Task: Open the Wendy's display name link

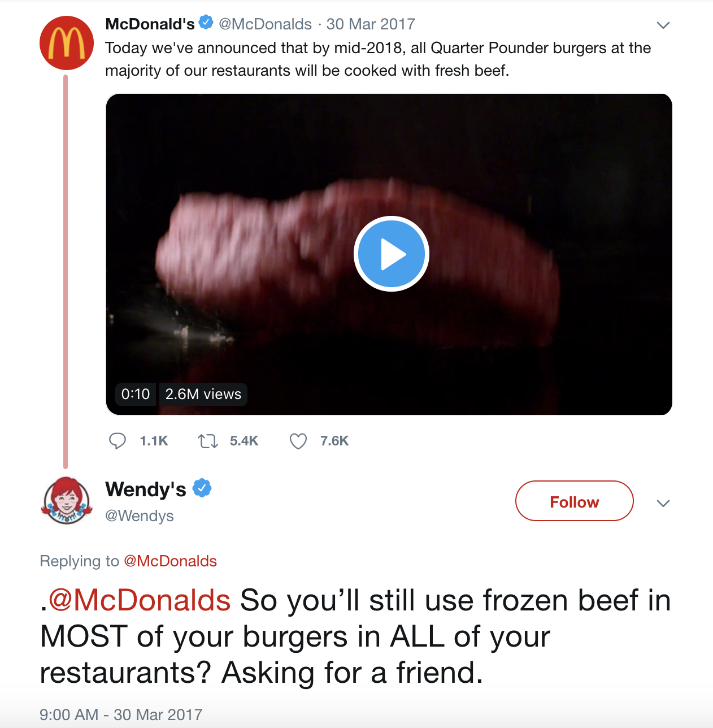Action: pos(146,489)
